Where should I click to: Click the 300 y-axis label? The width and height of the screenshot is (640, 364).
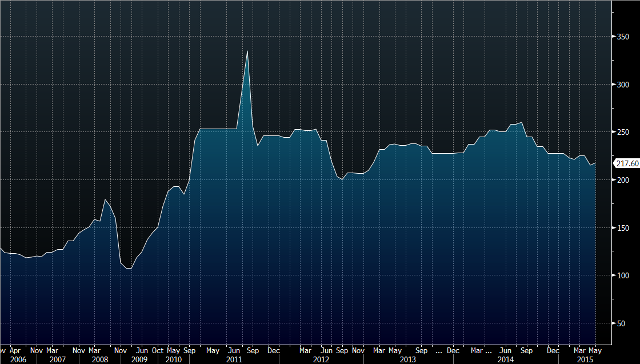pyautogui.click(x=622, y=85)
